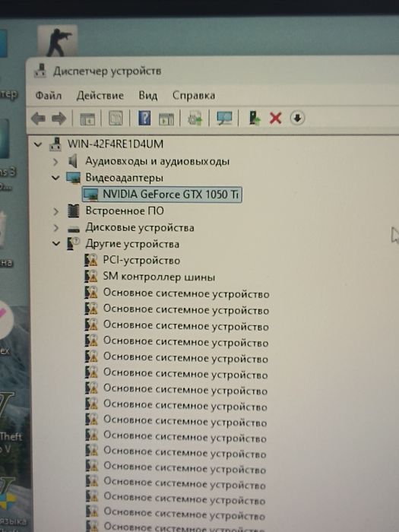
Task: Open the Help question-mark toolbar icon
Action: 144,118
